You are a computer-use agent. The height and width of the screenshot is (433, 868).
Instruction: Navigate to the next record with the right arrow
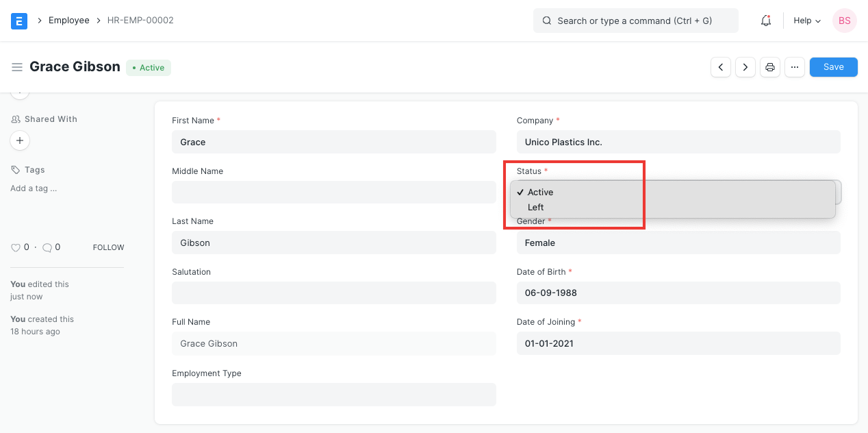pos(745,66)
